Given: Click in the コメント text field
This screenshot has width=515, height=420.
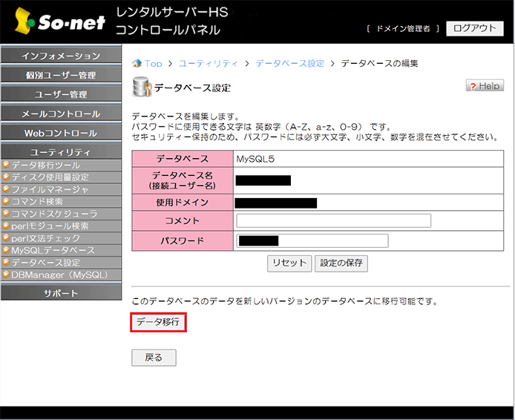Looking at the screenshot, I should 333,220.
